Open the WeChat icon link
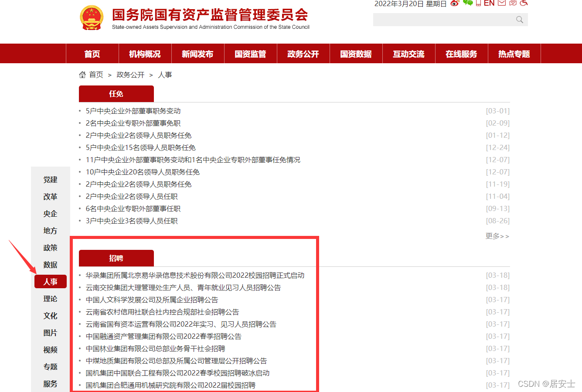This screenshot has height=392, width=582. click(468, 3)
